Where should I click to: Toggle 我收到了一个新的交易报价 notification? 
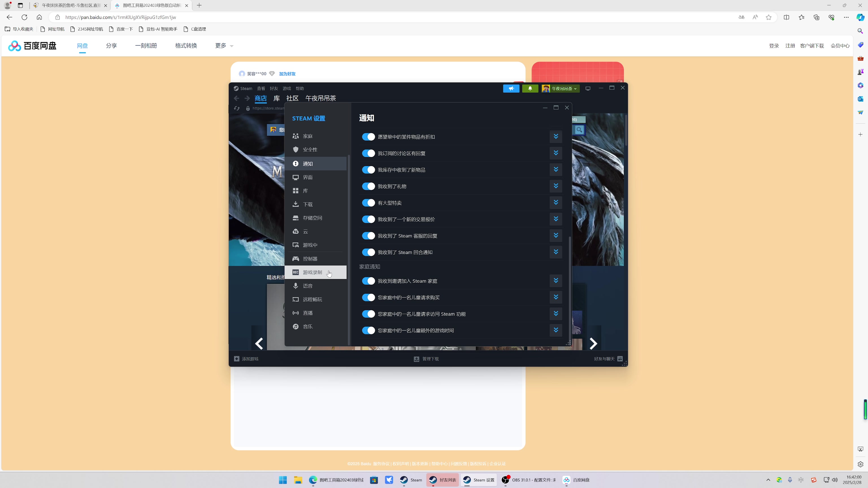pyautogui.click(x=368, y=219)
